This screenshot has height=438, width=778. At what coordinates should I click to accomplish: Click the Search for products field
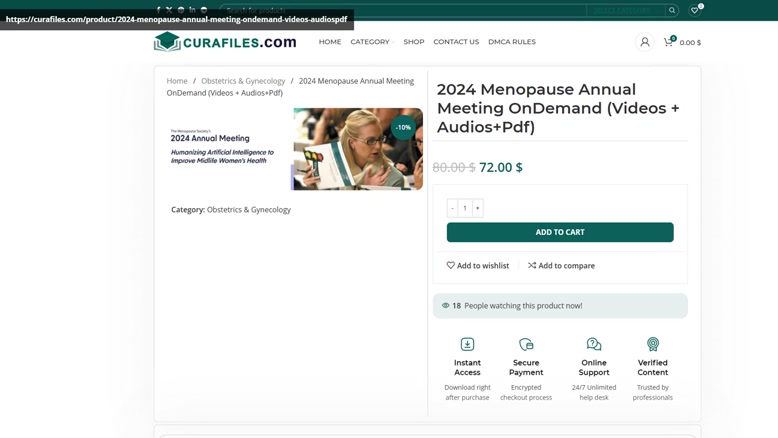point(403,10)
